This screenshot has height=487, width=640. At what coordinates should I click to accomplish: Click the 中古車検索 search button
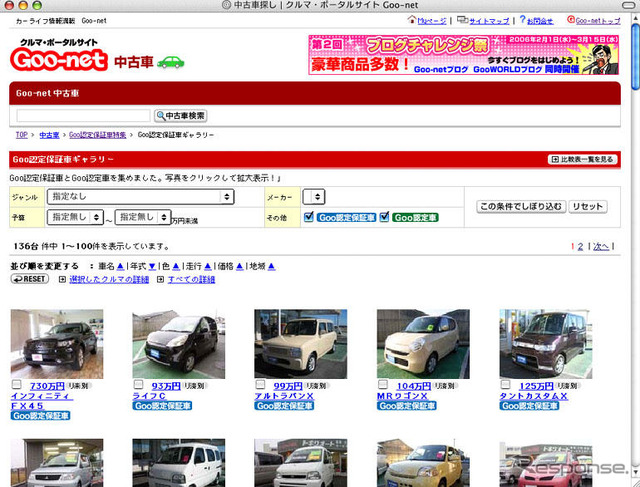click(181, 116)
